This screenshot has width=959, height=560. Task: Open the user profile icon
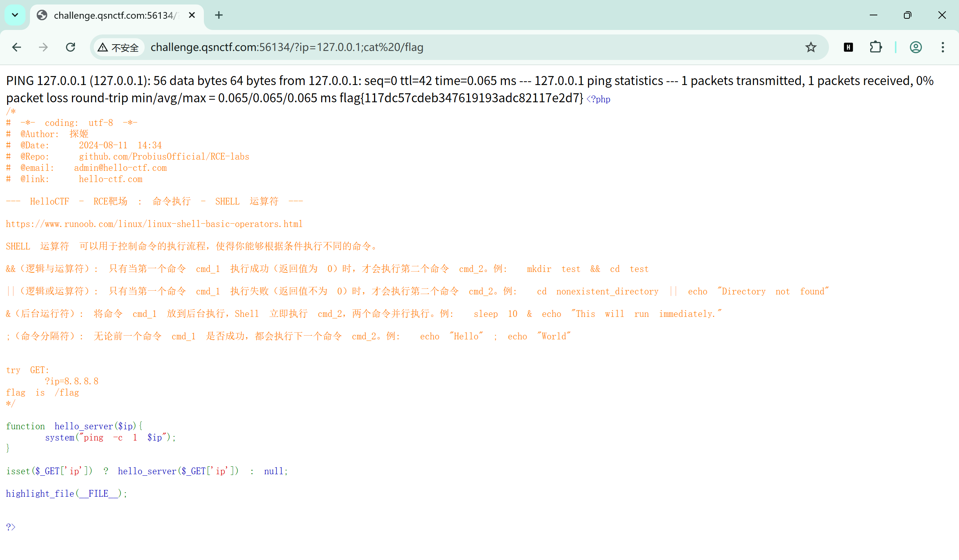[915, 47]
